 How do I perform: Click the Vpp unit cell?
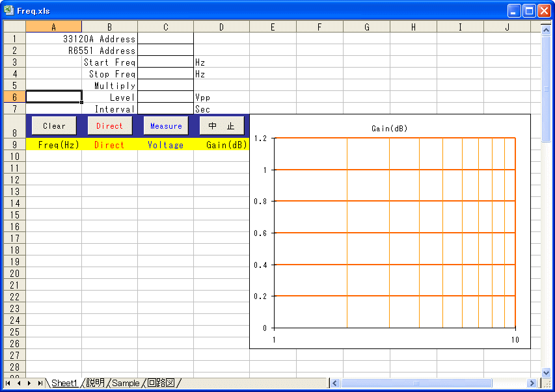[x=222, y=97]
